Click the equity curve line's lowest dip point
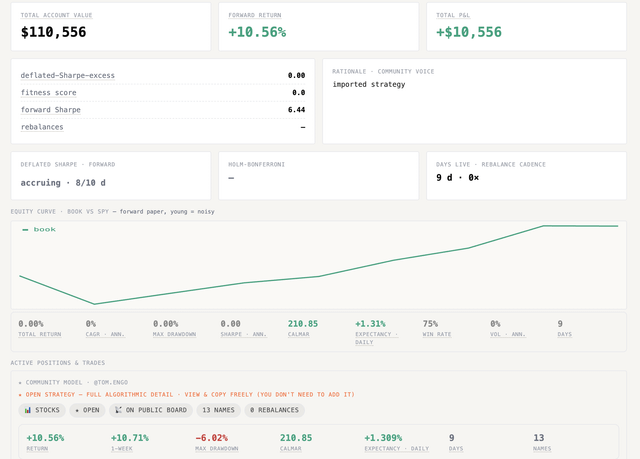 click(94, 304)
